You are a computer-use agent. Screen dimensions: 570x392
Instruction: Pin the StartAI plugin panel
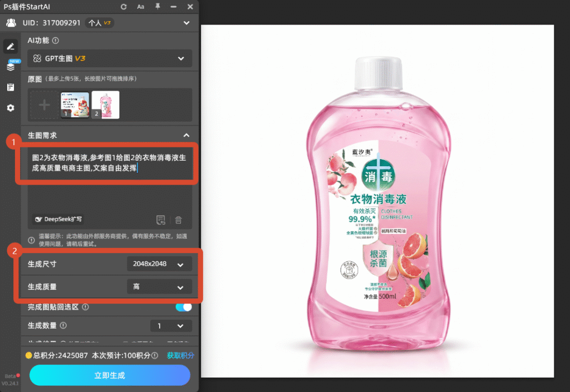(158, 7)
